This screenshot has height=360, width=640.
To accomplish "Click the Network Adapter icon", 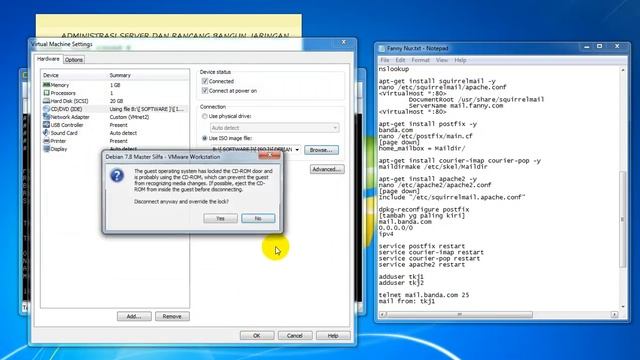I will [x=47, y=117].
